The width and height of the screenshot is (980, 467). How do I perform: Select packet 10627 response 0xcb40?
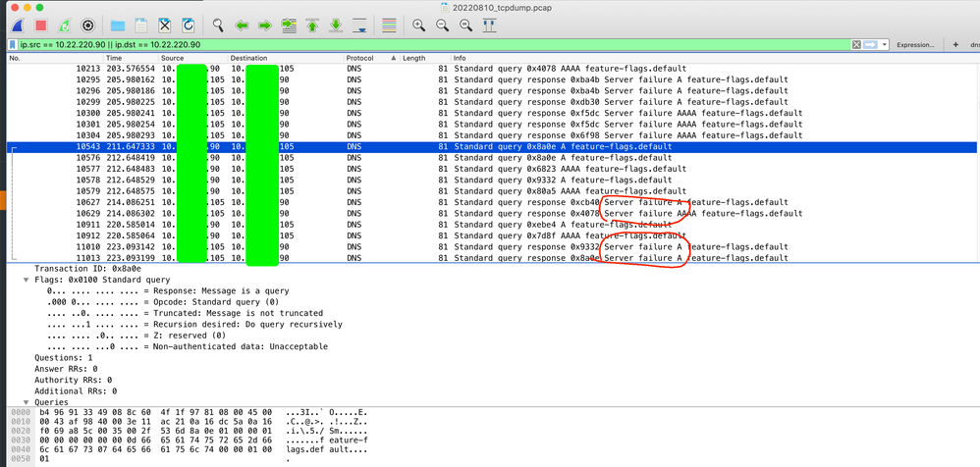click(x=493, y=202)
